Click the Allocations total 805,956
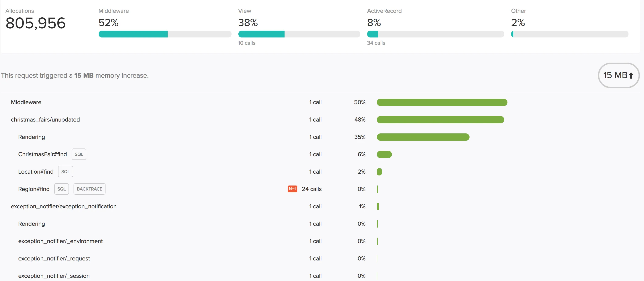The image size is (644, 281). pos(35,23)
